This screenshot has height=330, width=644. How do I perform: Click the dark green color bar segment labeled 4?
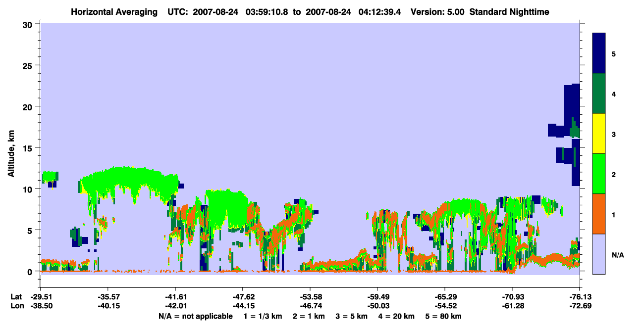click(599, 94)
